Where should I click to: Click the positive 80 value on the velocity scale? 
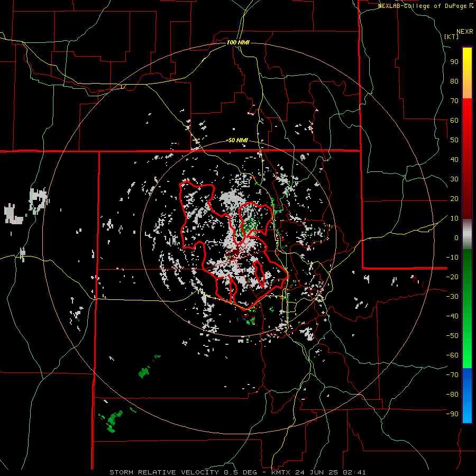454,81
